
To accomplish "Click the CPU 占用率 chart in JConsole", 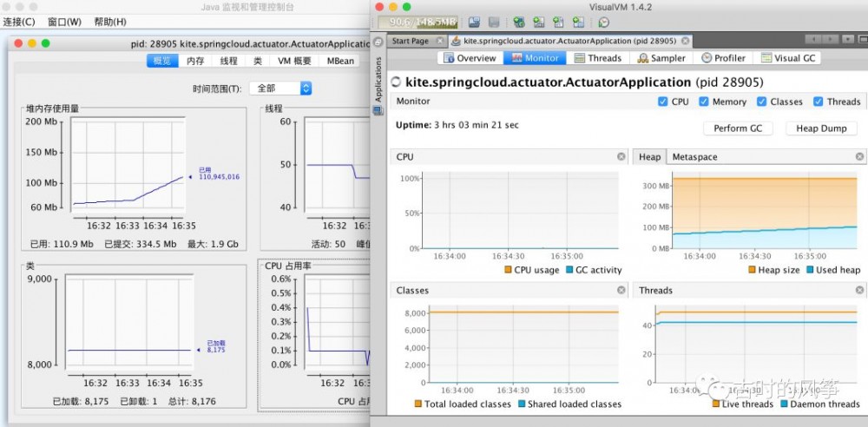I will (337, 322).
